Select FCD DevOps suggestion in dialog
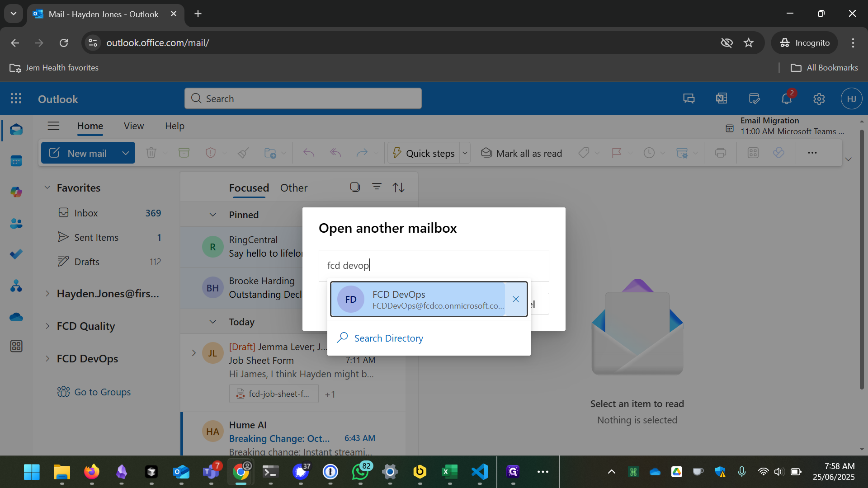The width and height of the screenshot is (868, 488). [x=418, y=299]
